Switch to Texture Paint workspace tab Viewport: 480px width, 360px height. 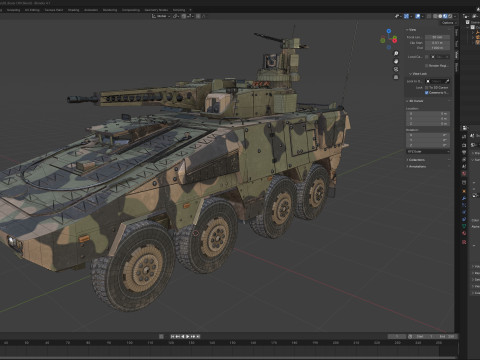54,10
